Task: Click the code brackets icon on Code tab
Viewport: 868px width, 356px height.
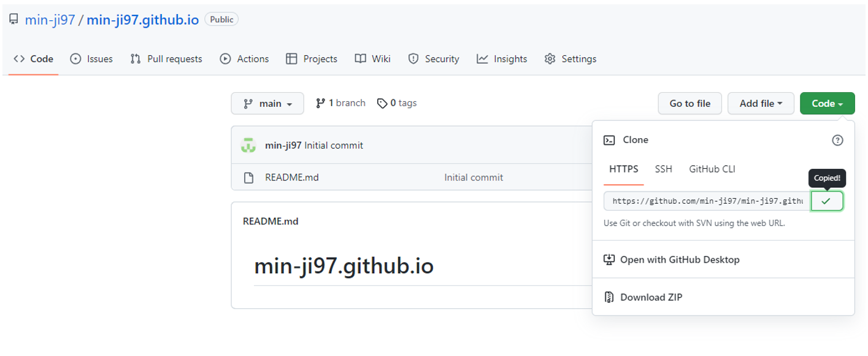Action: [x=19, y=59]
